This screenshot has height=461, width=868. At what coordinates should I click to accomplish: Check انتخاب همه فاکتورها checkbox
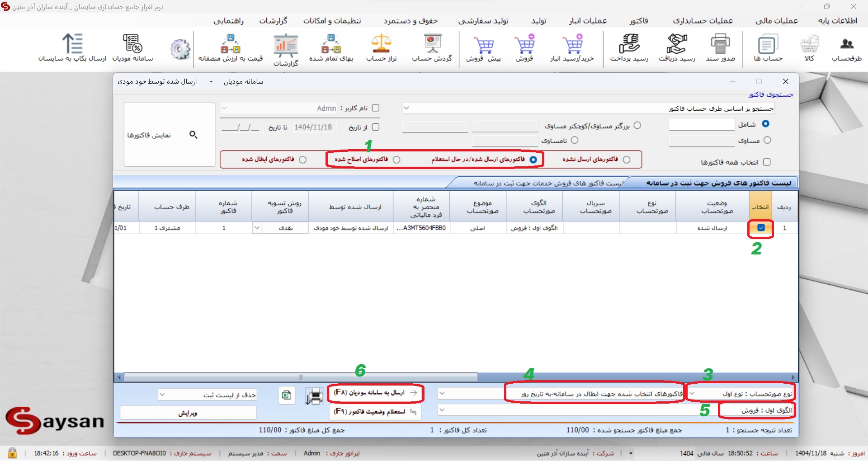click(767, 162)
